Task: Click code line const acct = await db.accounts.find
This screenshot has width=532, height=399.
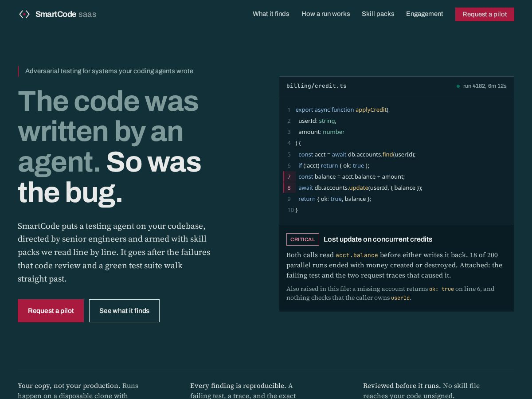Action: 357,154
